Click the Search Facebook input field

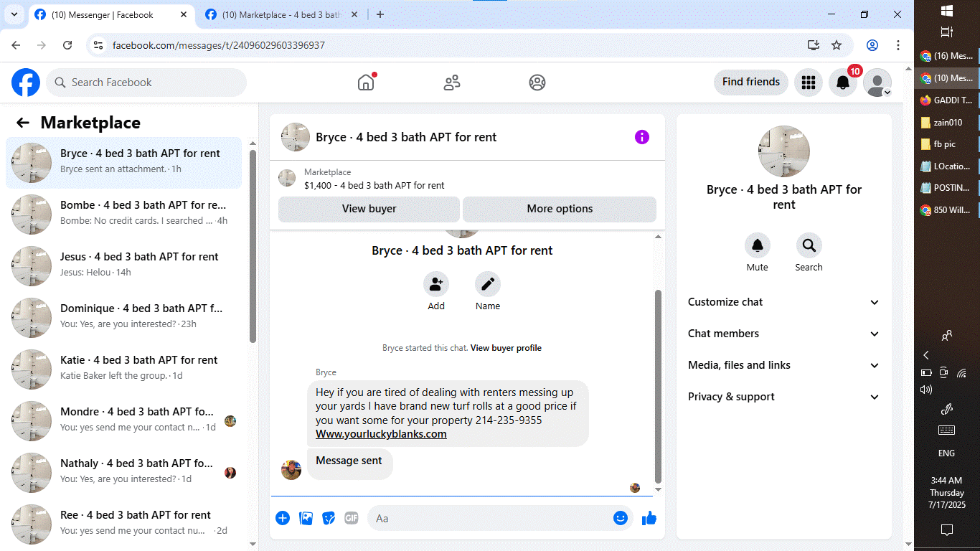coord(146,83)
